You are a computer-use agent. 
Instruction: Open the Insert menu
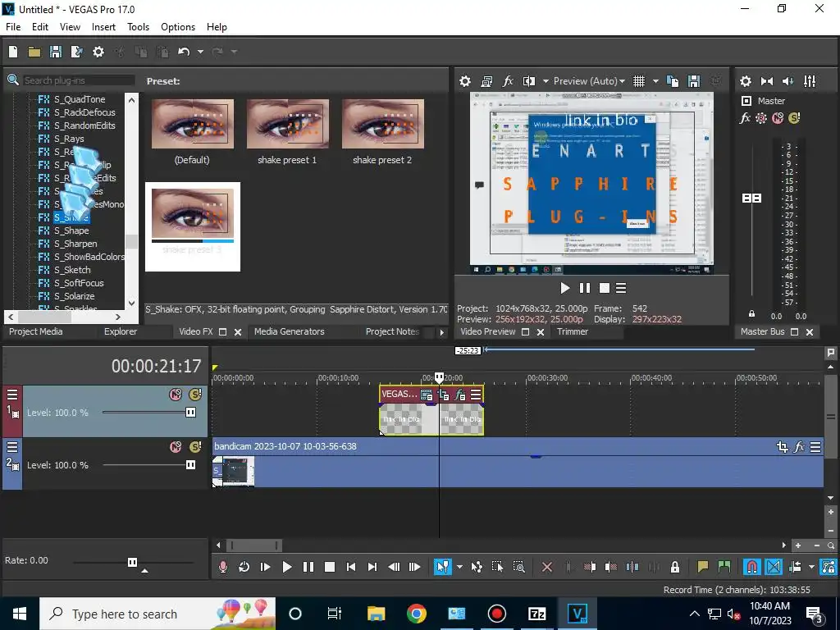point(103,27)
